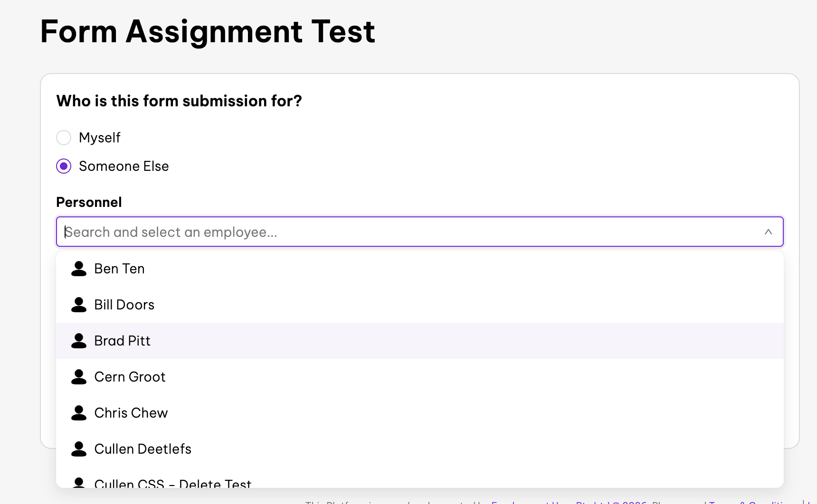817x504 pixels.
Task: Click the person icon beside Bill Doors
Action: tap(79, 305)
